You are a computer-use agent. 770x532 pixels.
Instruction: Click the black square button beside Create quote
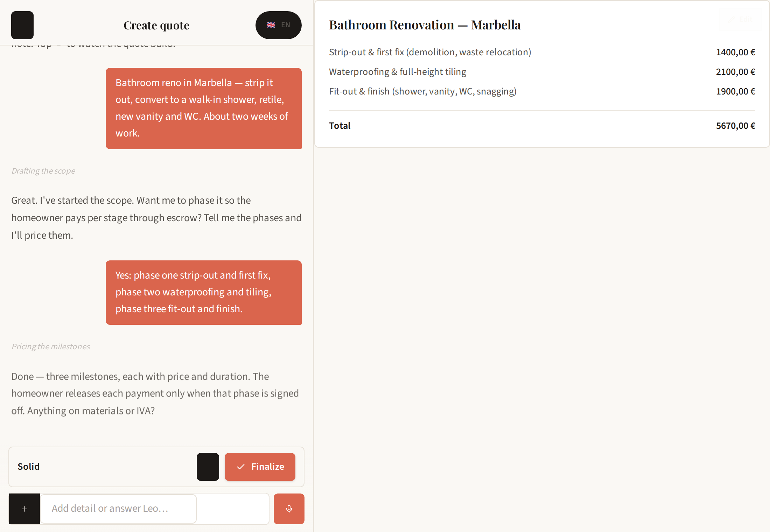coord(22,25)
